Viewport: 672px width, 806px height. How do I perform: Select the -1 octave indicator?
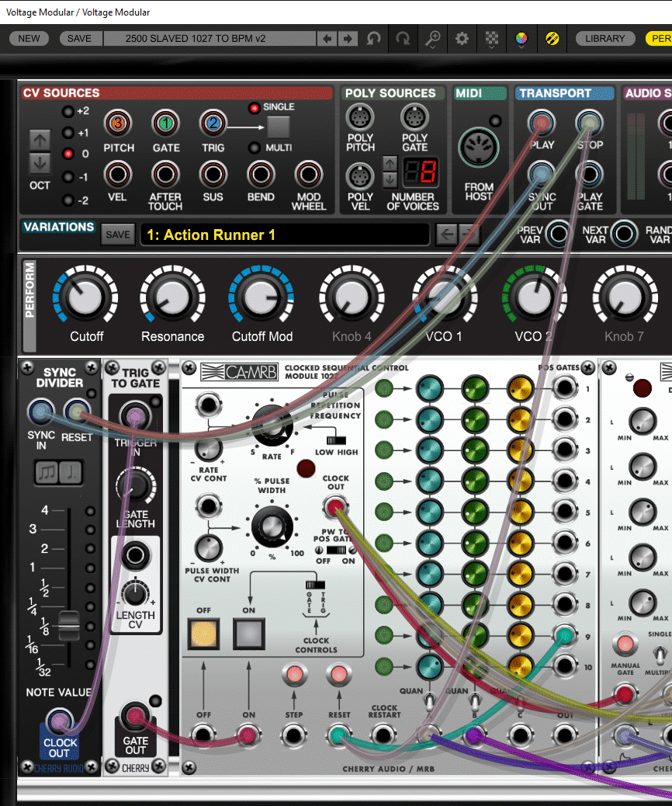tap(68, 177)
